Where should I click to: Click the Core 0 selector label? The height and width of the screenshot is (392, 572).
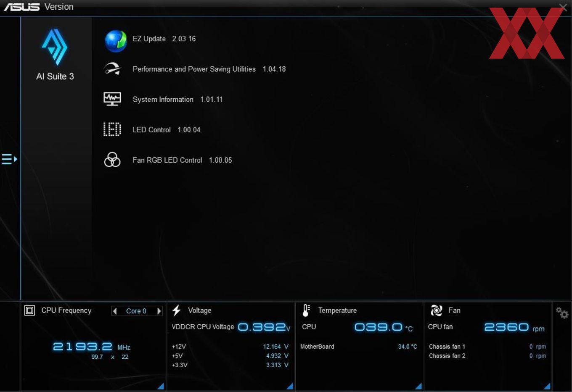coord(136,311)
